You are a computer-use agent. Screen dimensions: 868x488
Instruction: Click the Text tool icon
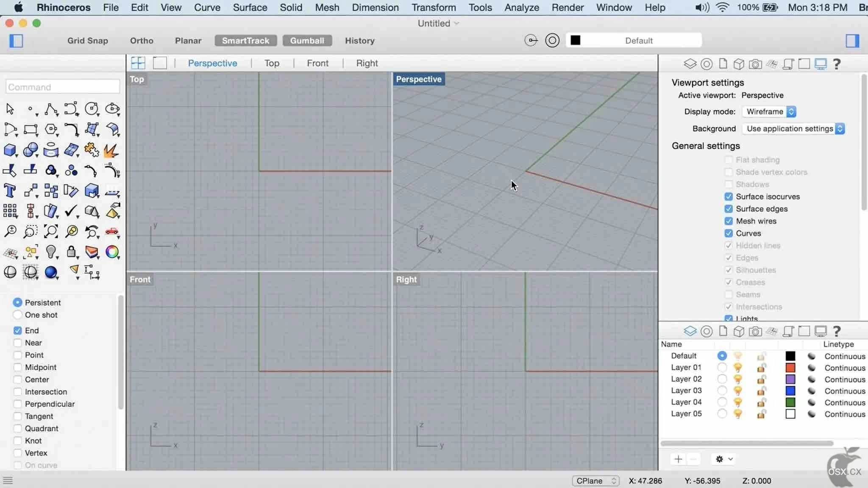tap(10, 191)
